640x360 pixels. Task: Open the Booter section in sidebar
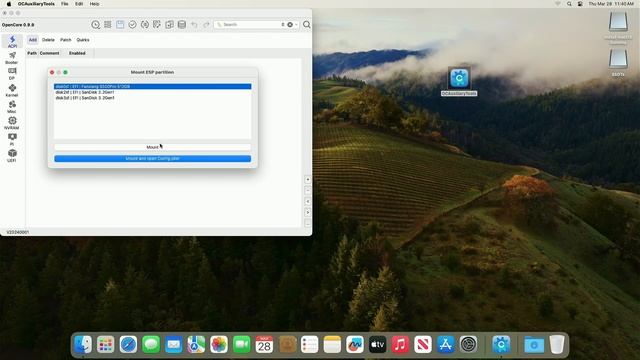click(12, 58)
